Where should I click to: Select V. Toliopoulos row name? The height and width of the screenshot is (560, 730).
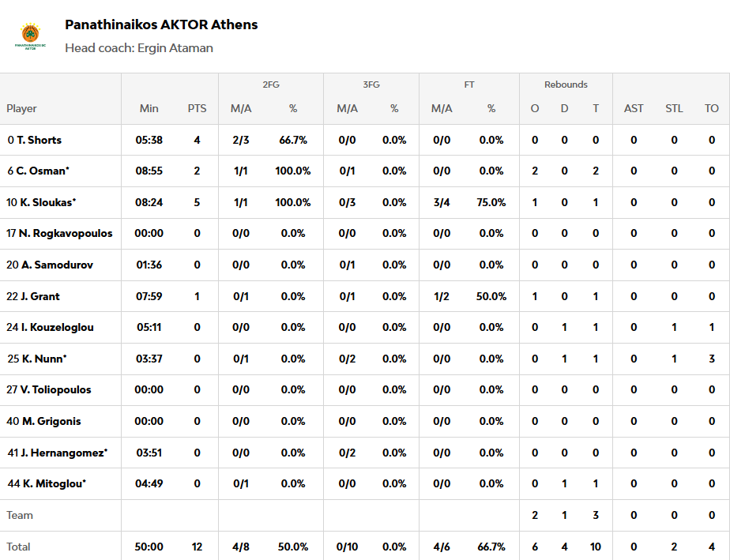[55, 389]
